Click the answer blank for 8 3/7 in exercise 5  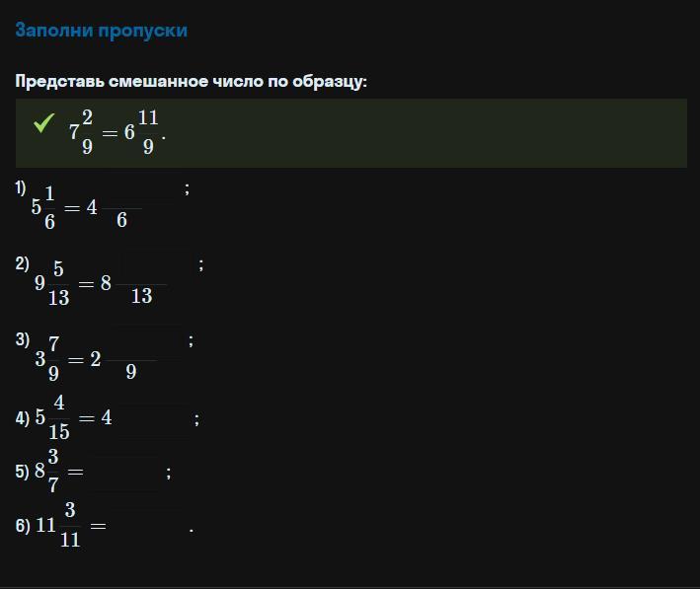(x=125, y=473)
